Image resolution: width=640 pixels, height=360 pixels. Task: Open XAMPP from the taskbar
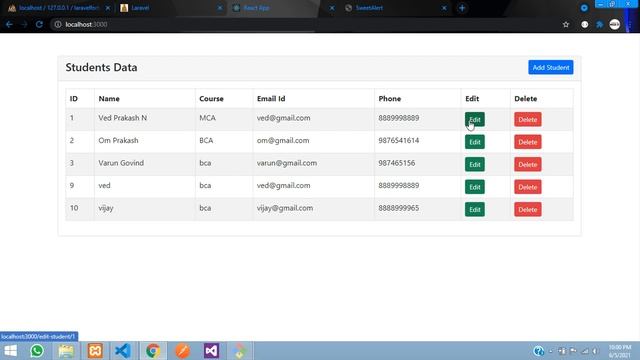click(95, 351)
